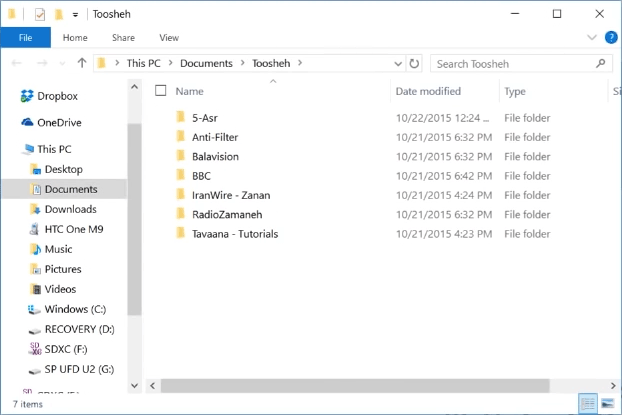
Task: Expand the ribbon with the chevron
Action: tap(589, 38)
